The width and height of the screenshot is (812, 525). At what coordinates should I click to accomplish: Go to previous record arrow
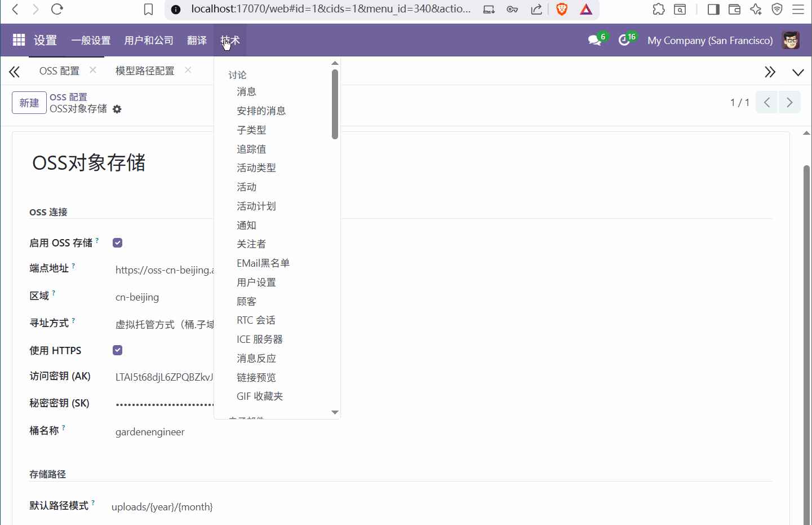(767, 102)
